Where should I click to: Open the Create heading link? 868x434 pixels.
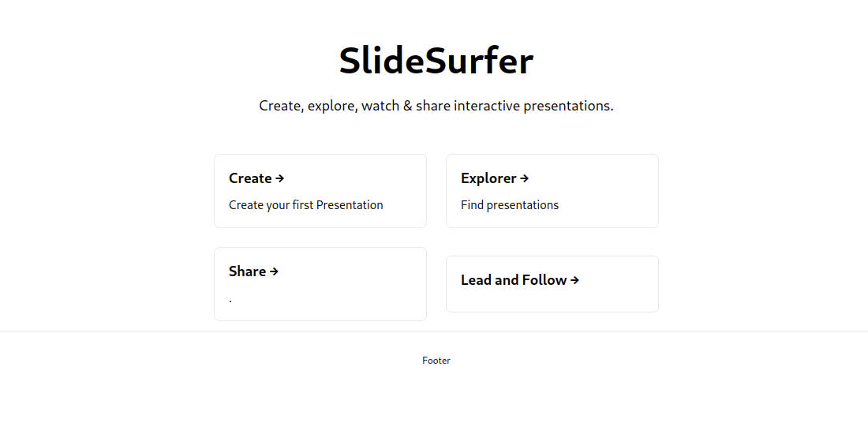tap(250, 178)
